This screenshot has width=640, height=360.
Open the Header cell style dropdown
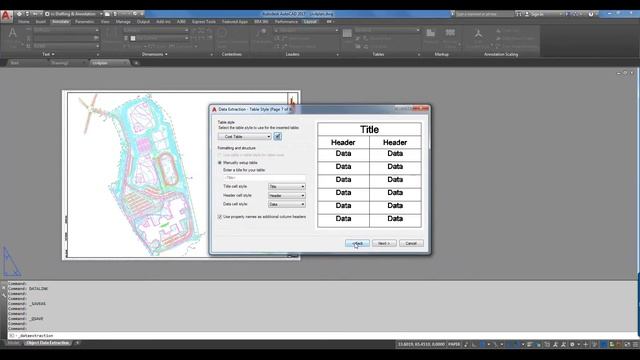(287, 196)
